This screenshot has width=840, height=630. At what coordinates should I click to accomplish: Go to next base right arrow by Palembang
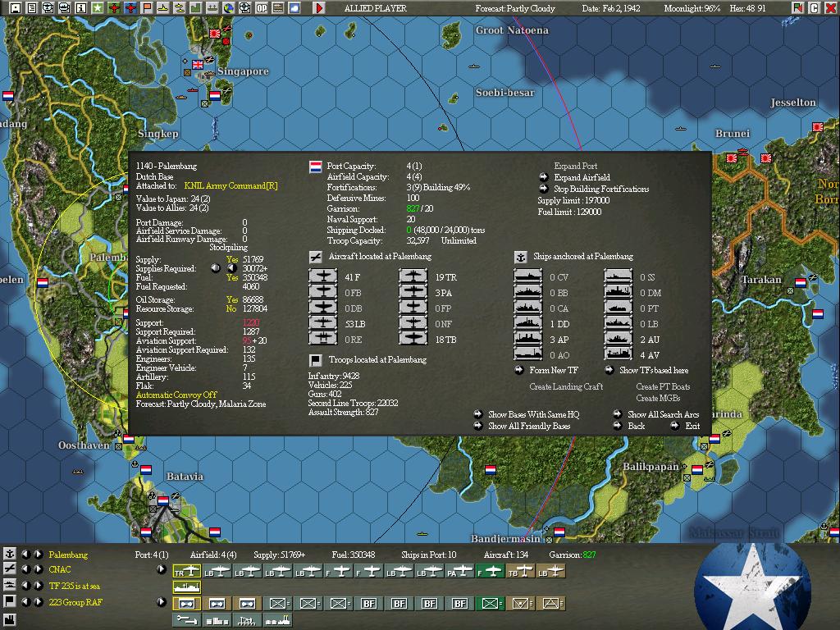(x=38, y=554)
